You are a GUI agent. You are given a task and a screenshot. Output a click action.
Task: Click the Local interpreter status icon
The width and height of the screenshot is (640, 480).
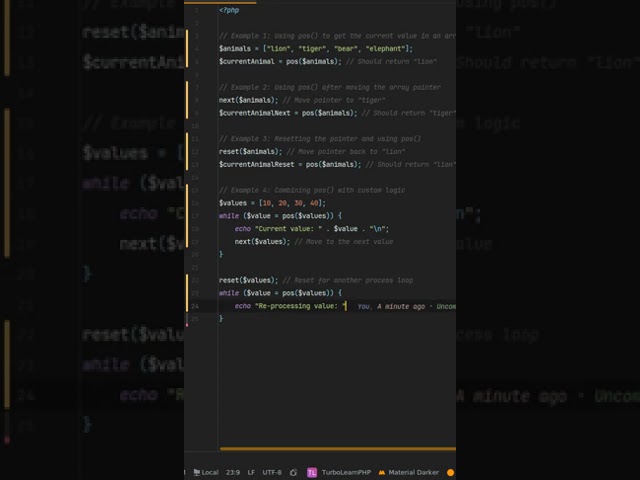tap(197, 472)
